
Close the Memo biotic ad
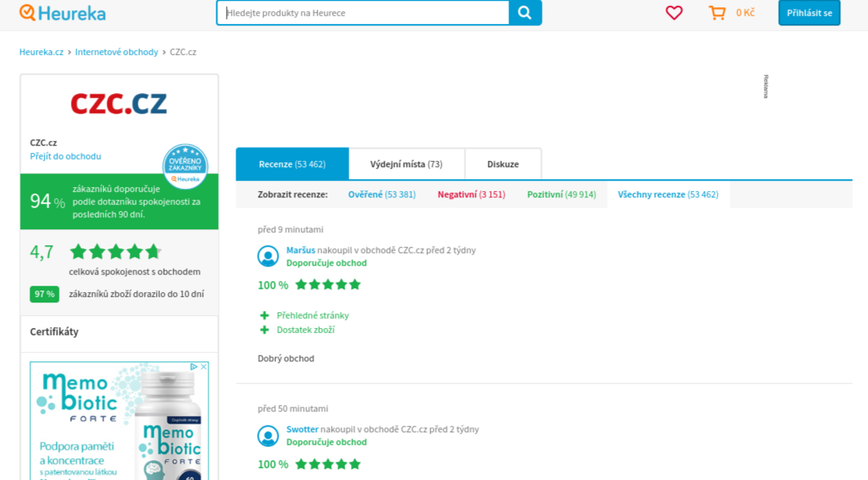tap(204, 366)
